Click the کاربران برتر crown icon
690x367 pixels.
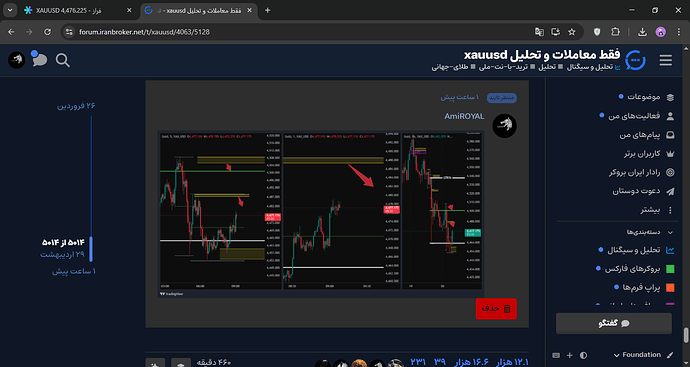coord(670,154)
